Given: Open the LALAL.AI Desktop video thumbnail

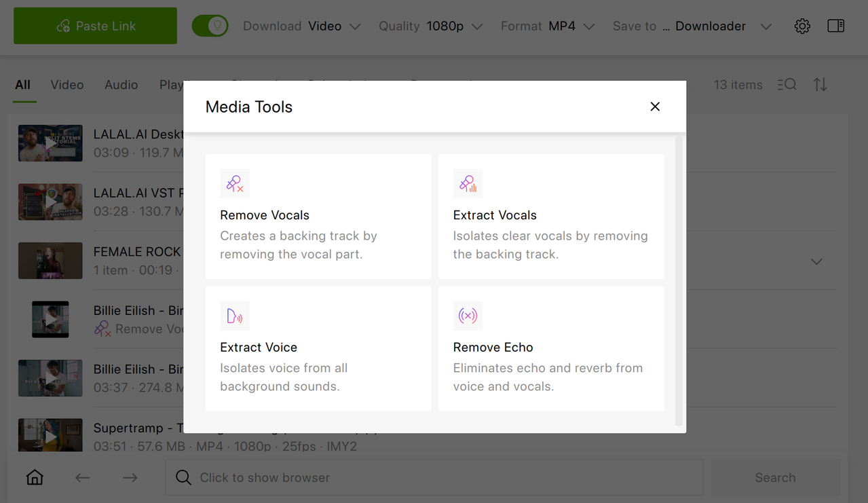Looking at the screenshot, I should coord(50,143).
